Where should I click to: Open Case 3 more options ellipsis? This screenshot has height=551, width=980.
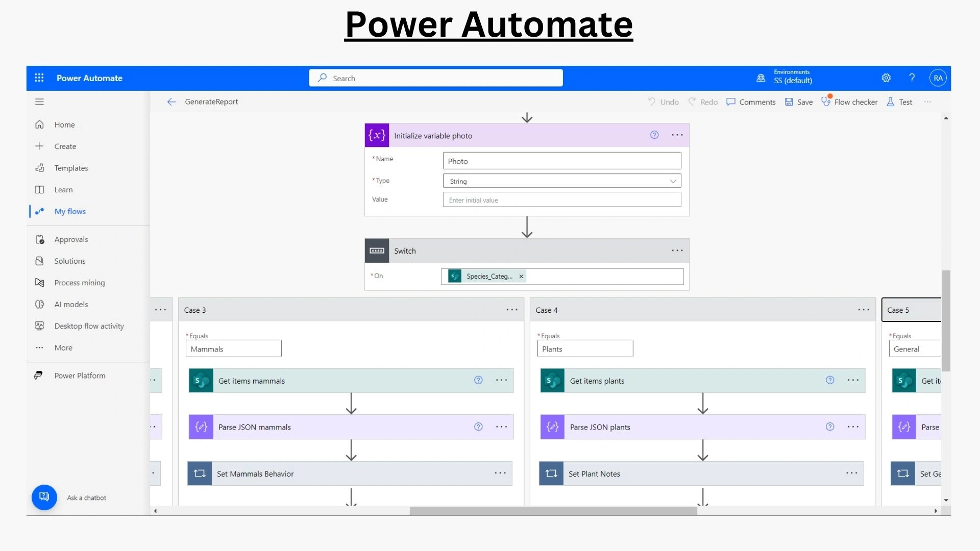point(512,310)
